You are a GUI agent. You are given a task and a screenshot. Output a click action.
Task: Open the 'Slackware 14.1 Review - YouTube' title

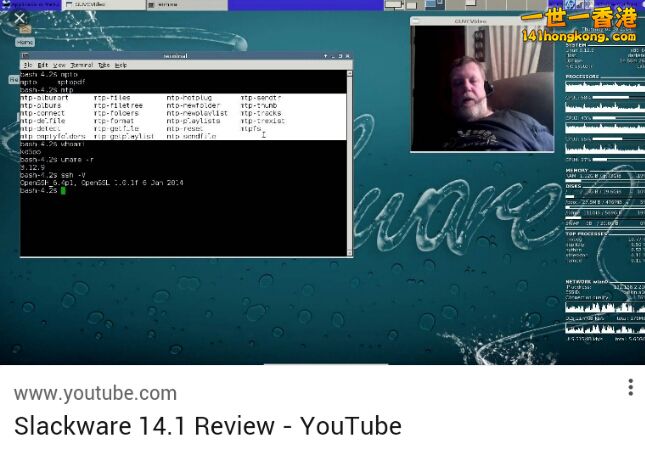click(208, 426)
